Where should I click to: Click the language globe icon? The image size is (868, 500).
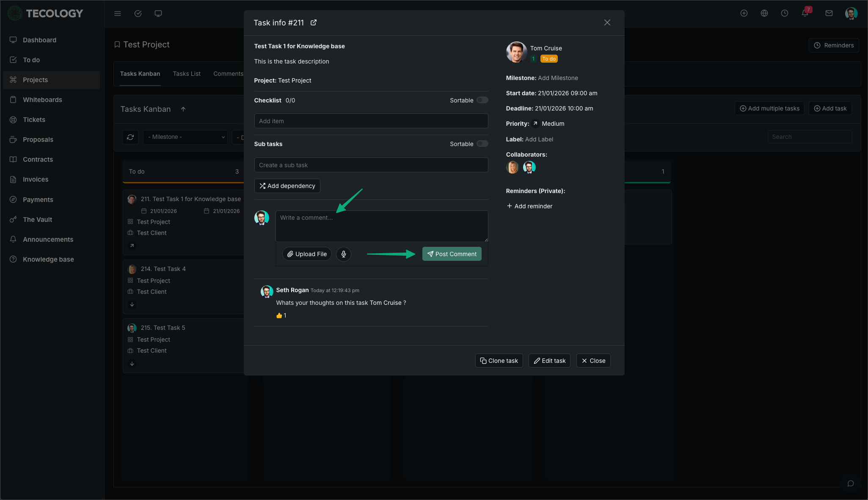click(x=764, y=14)
